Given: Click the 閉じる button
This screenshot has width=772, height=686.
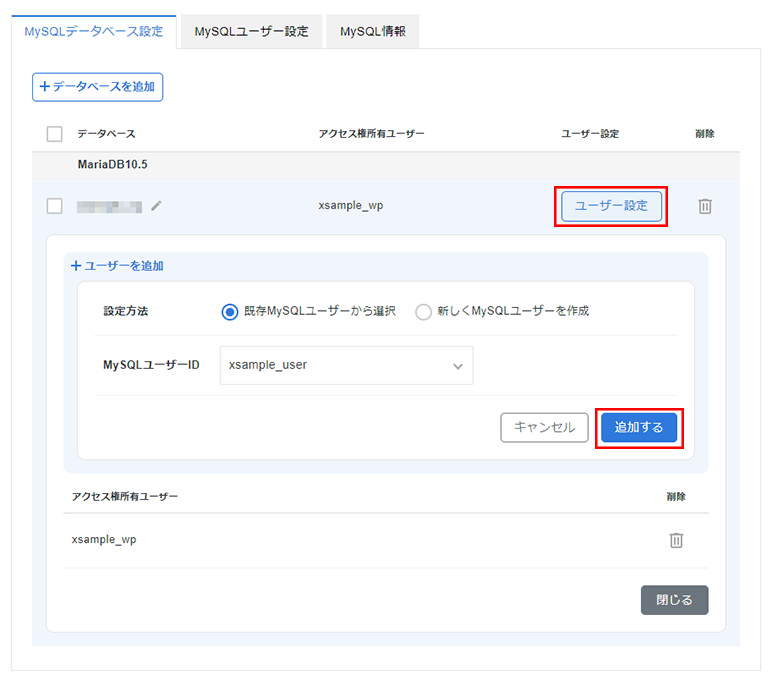Looking at the screenshot, I should pos(675,600).
